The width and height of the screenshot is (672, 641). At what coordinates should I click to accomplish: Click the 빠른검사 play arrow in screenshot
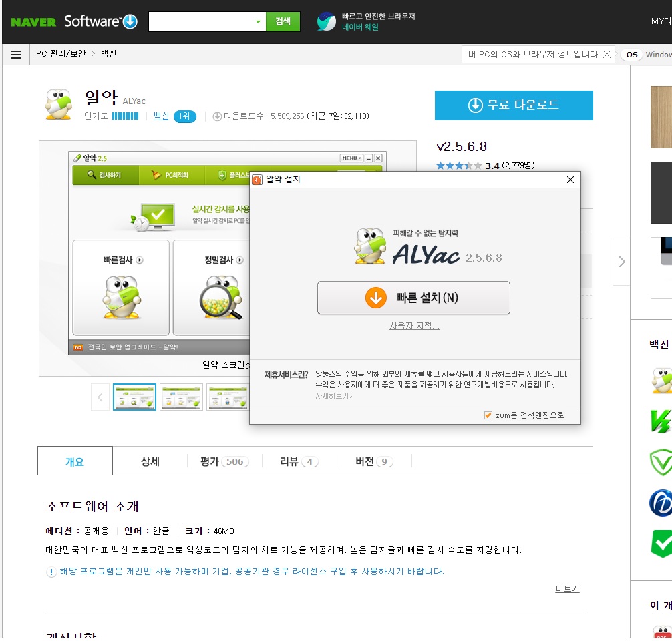click(140, 260)
